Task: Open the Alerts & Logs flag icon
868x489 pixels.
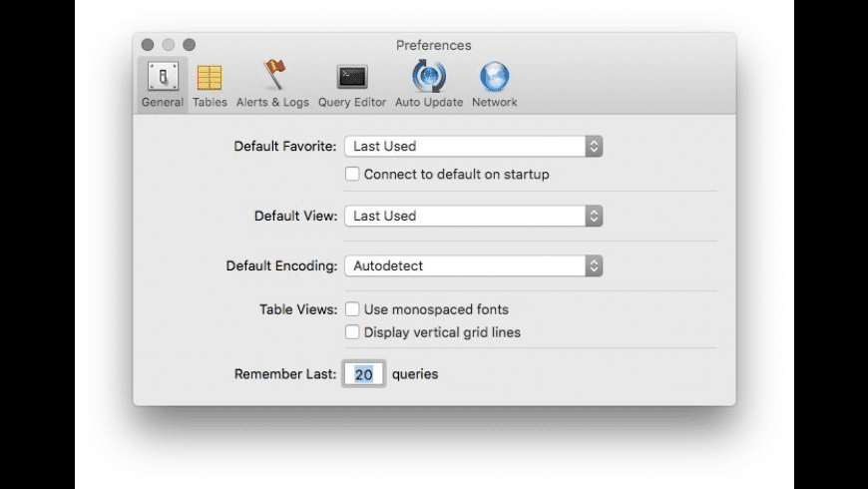Action: point(272,77)
